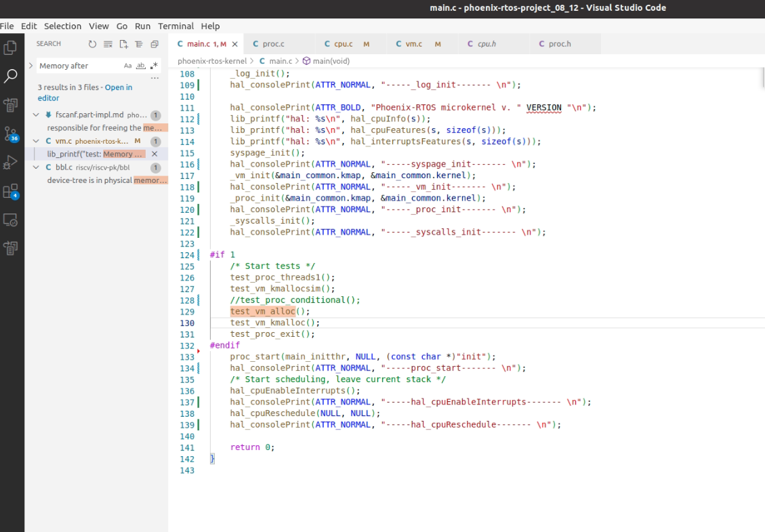The height and width of the screenshot is (532, 765).
Task: Collapse the bbl.c results under riscv-pk/bbl
Action: (x=35, y=167)
